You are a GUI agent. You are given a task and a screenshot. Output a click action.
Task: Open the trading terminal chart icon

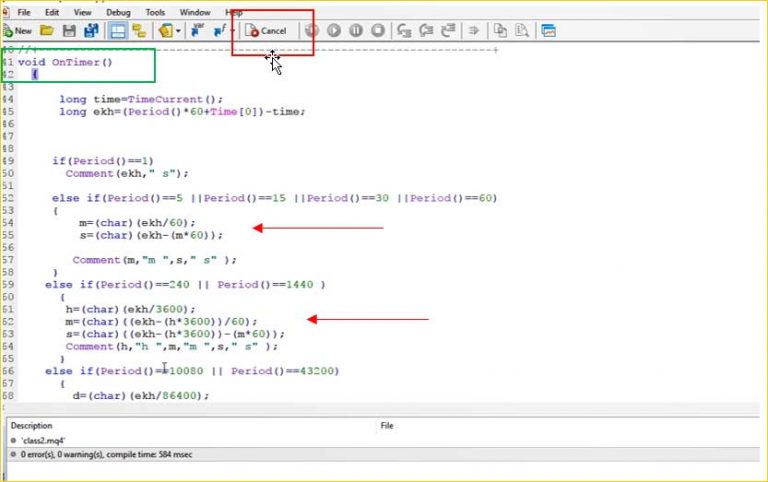(549, 31)
